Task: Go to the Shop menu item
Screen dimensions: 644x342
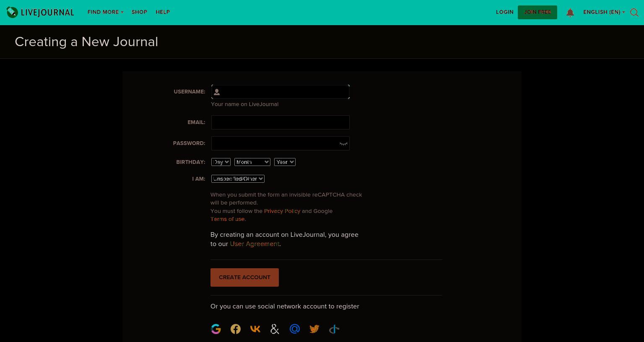Action: point(139,12)
